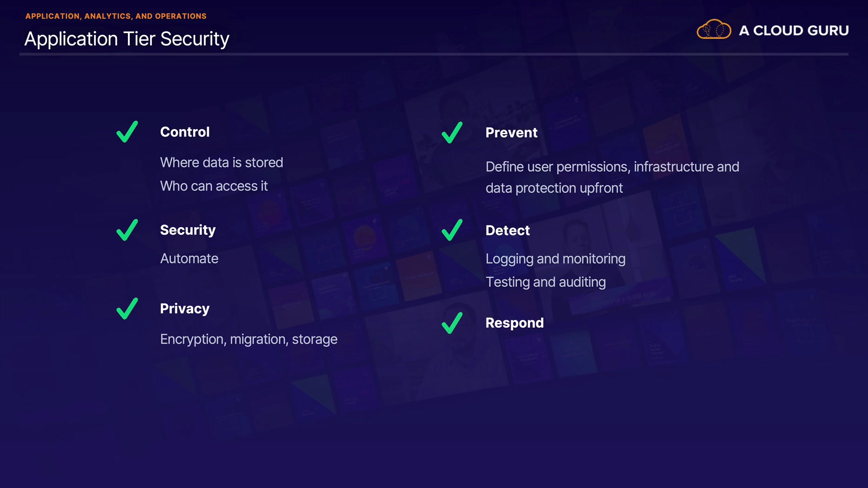Click the 'Encryption, migration, storage' line
Screen dimensions: 868x488
click(249, 339)
